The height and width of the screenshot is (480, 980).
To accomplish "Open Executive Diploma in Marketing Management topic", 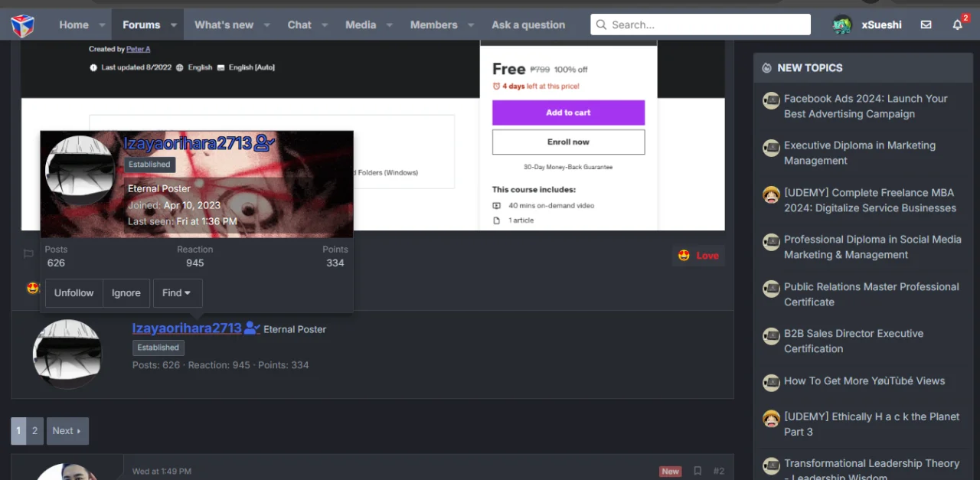I will point(860,153).
